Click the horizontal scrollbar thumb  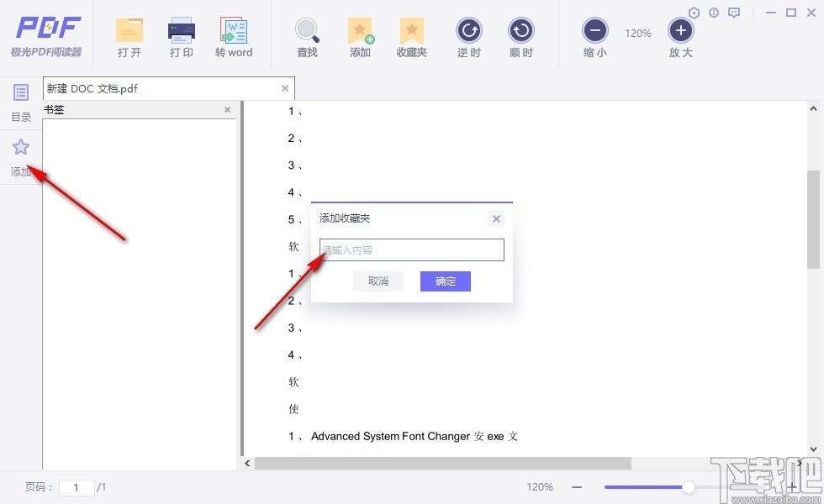coord(443,463)
